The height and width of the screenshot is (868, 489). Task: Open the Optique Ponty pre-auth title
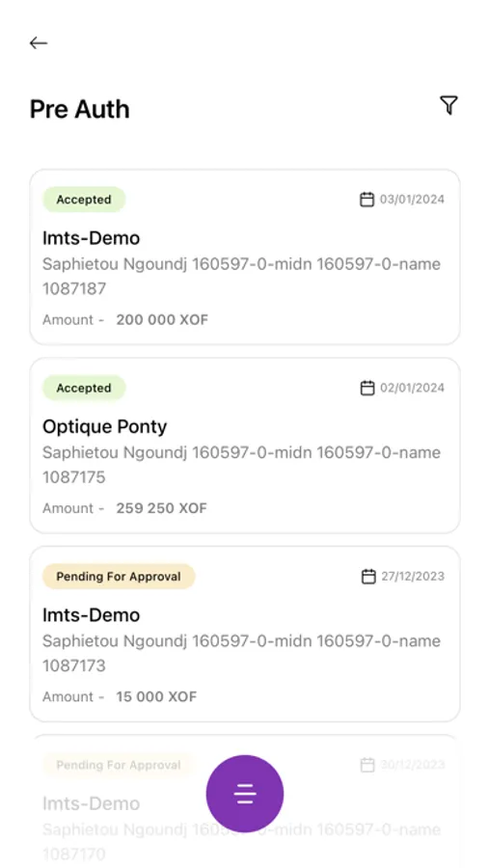[x=105, y=426]
